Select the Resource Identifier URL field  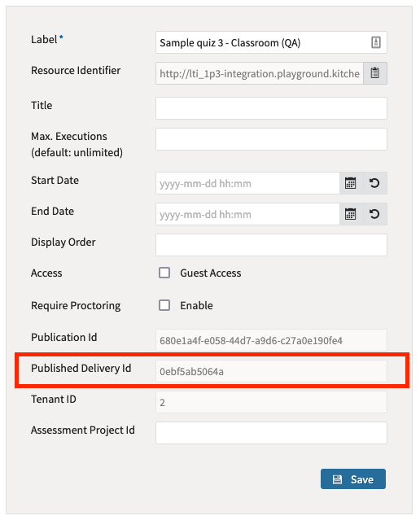[260, 73]
